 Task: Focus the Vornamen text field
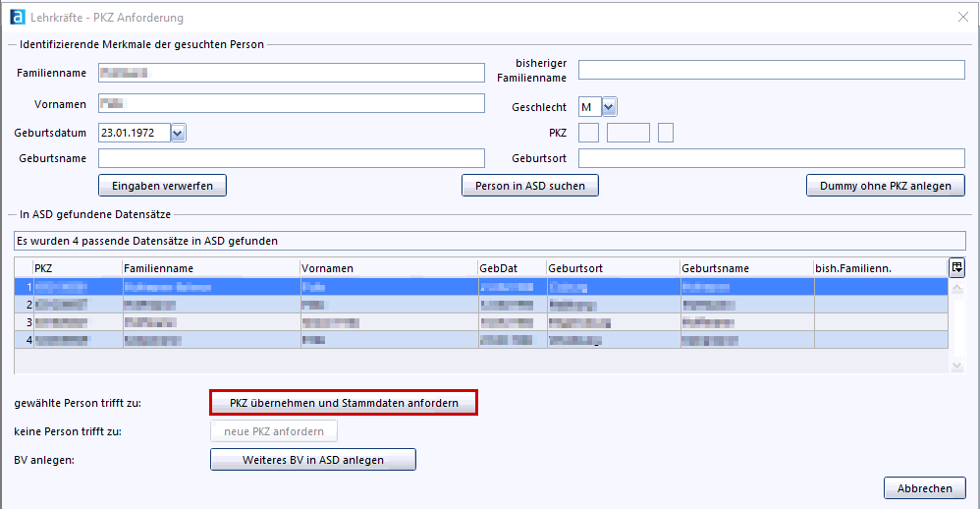point(291,104)
